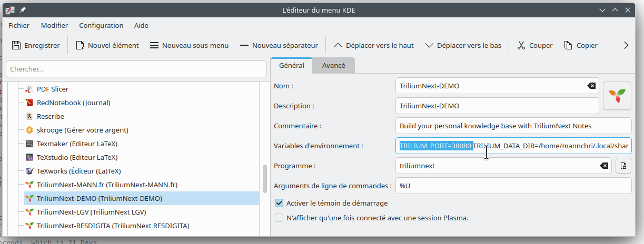Viewport: 644px width, 244px height.
Task: Click the Copier toolbar button
Action: tap(581, 45)
